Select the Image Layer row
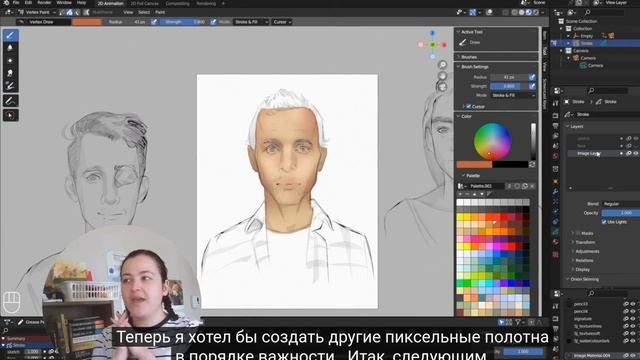Viewport: 640px width, 360px height. (603, 153)
